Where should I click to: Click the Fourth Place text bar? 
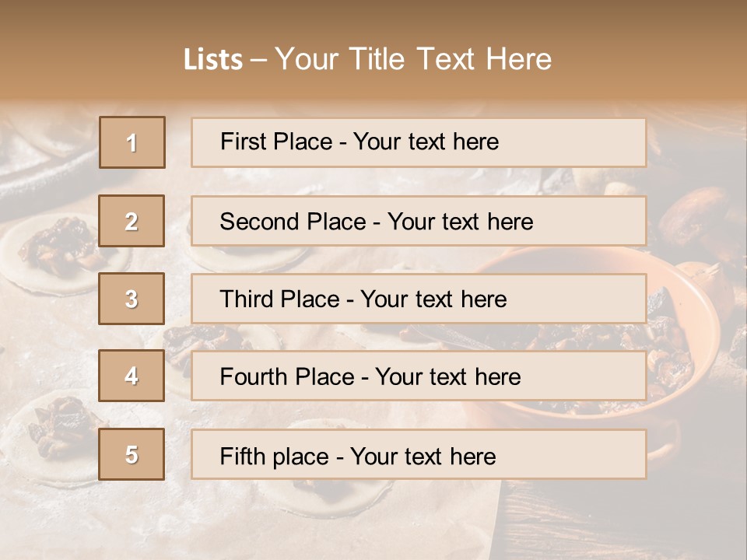(419, 376)
